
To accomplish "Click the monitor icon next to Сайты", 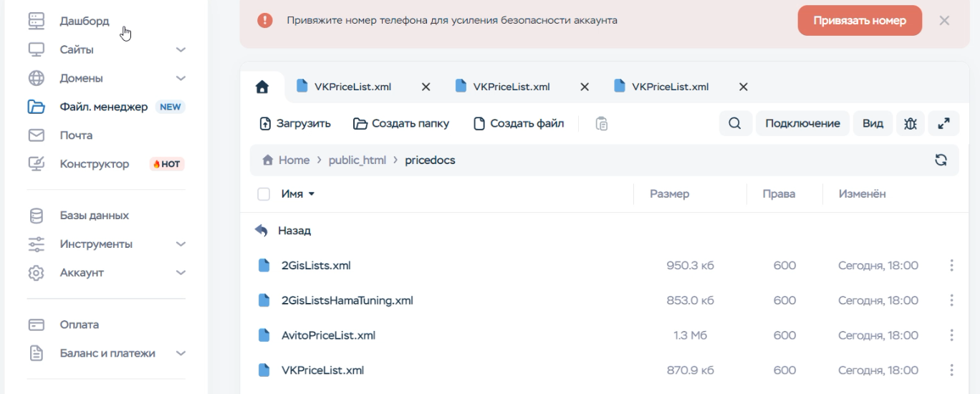I will tap(36, 49).
